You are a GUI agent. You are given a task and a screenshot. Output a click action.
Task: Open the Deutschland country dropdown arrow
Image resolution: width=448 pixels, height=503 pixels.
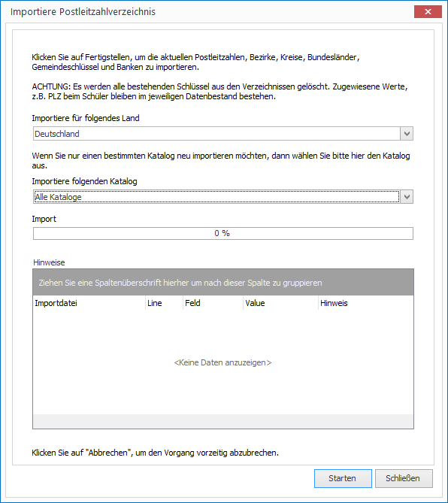pyautogui.click(x=407, y=133)
